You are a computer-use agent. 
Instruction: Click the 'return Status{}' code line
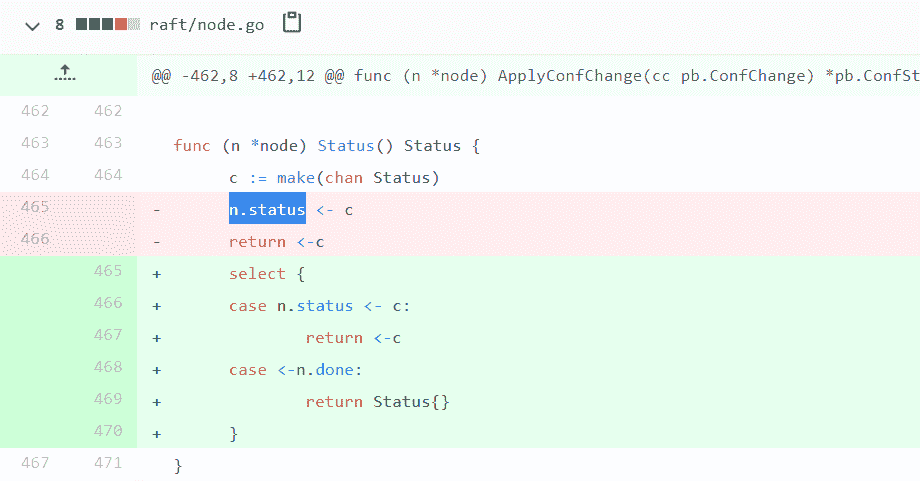tap(377, 402)
